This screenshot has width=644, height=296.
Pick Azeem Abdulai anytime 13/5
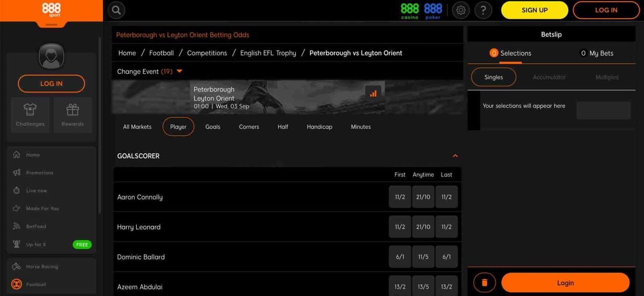coord(423,286)
